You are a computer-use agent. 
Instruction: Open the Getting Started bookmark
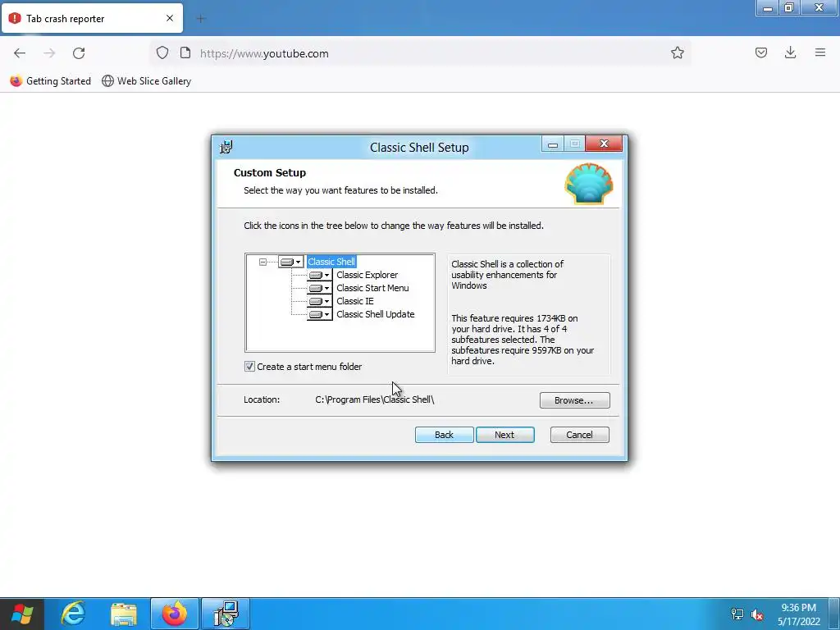click(x=50, y=81)
